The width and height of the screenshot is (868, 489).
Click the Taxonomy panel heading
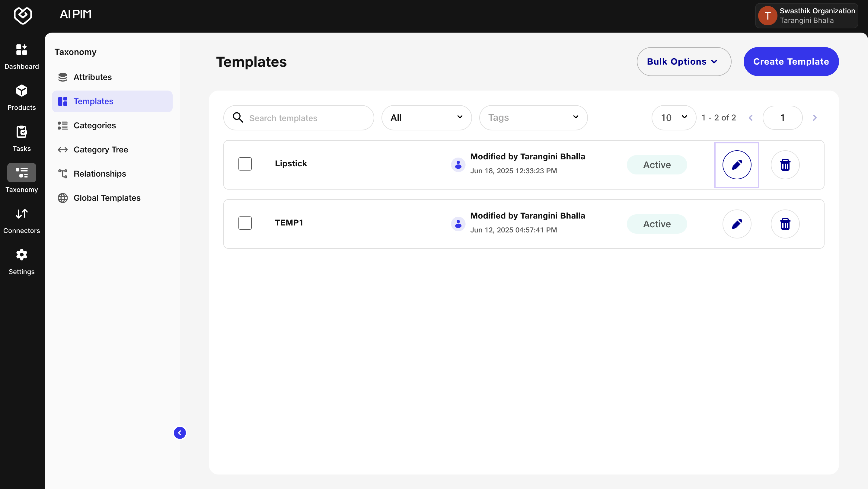(x=75, y=52)
